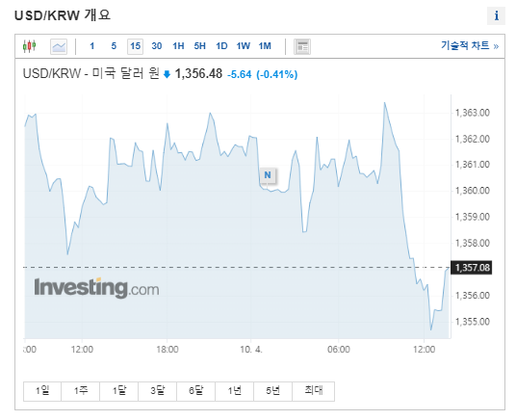Click the 1,357.08 price label on axis
The width and height of the screenshot is (516, 420).
pos(472,268)
